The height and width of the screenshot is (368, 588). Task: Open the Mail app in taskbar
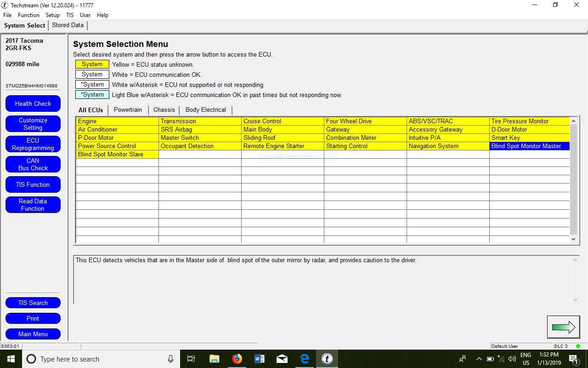tap(282, 359)
